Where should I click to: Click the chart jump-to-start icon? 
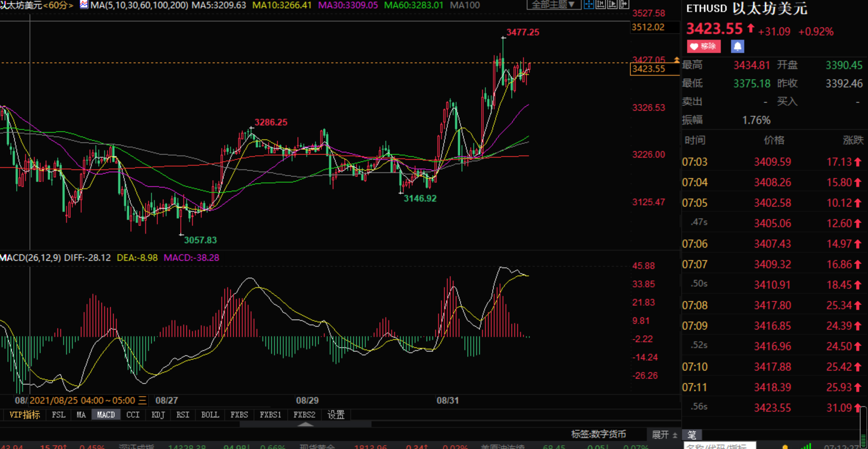[600, 4]
